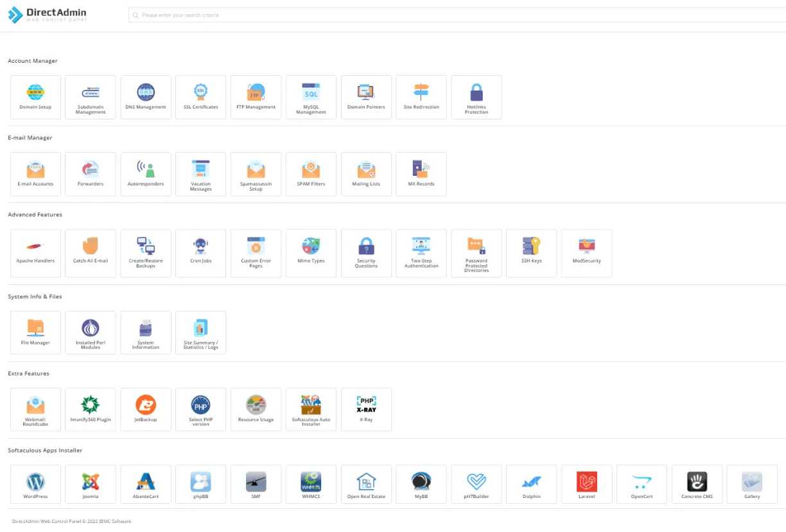Click the search criteria input field
786x532 pixels.
click(x=457, y=15)
